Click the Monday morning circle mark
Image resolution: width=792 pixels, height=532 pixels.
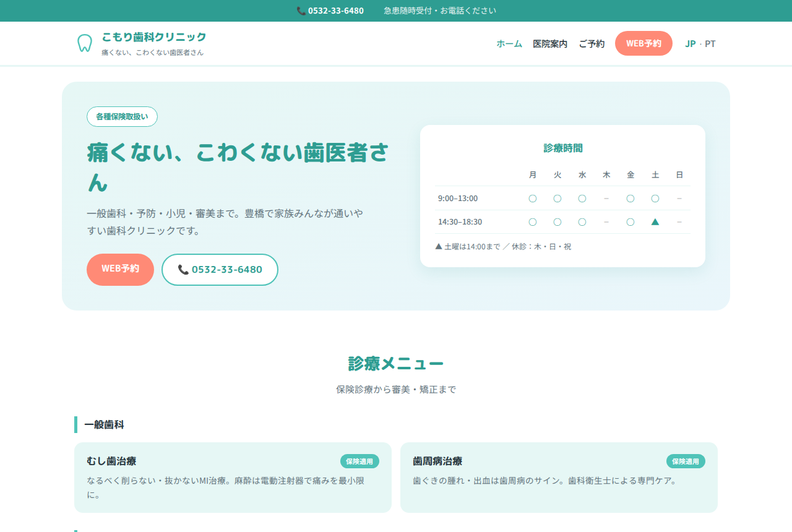[x=533, y=199]
